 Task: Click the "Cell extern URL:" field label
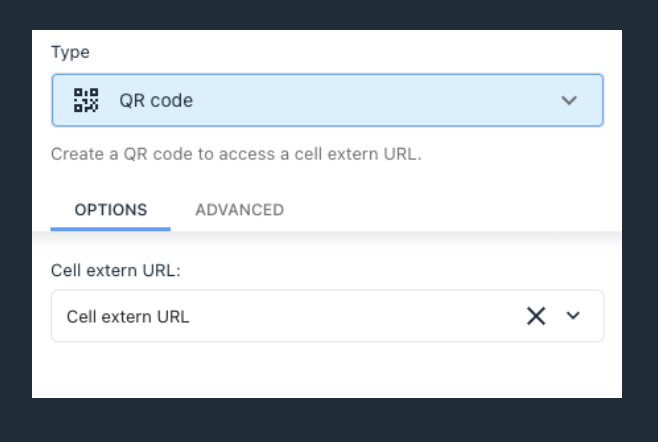[115, 271]
